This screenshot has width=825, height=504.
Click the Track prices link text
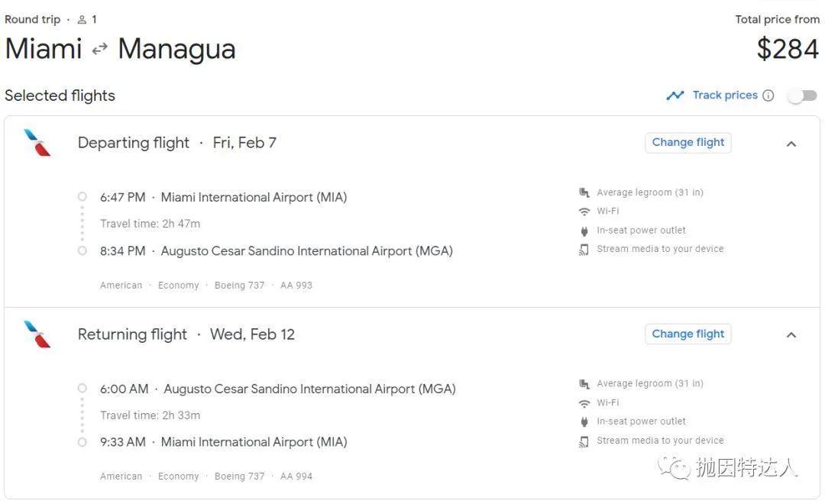pyautogui.click(x=725, y=95)
